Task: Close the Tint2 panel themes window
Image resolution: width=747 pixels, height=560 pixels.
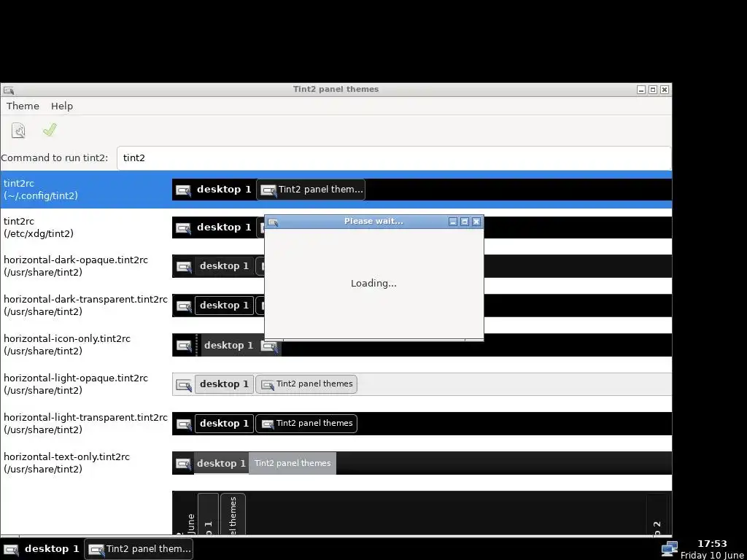Action: (x=665, y=90)
